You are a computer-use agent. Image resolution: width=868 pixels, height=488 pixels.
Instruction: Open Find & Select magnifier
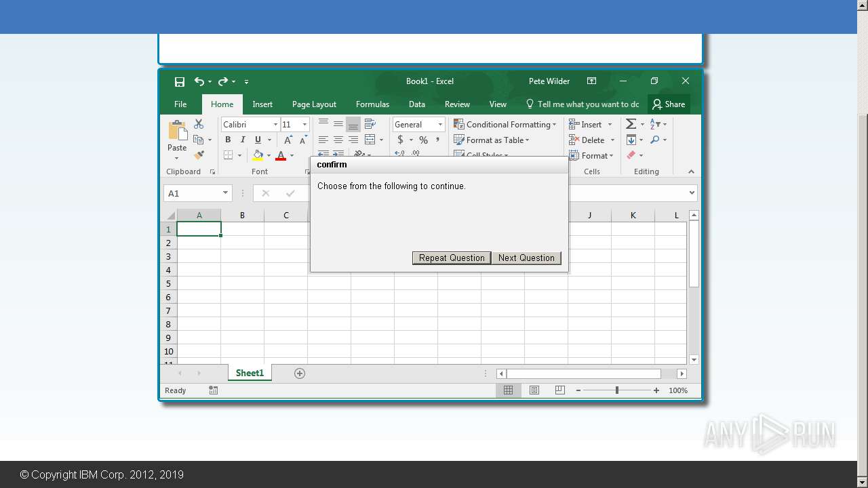click(x=655, y=140)
